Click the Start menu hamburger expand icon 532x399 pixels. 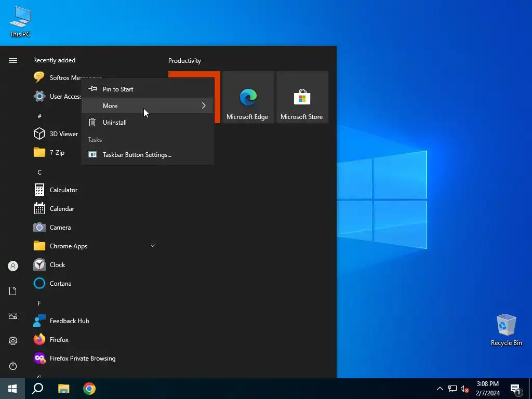pos(13,60)
